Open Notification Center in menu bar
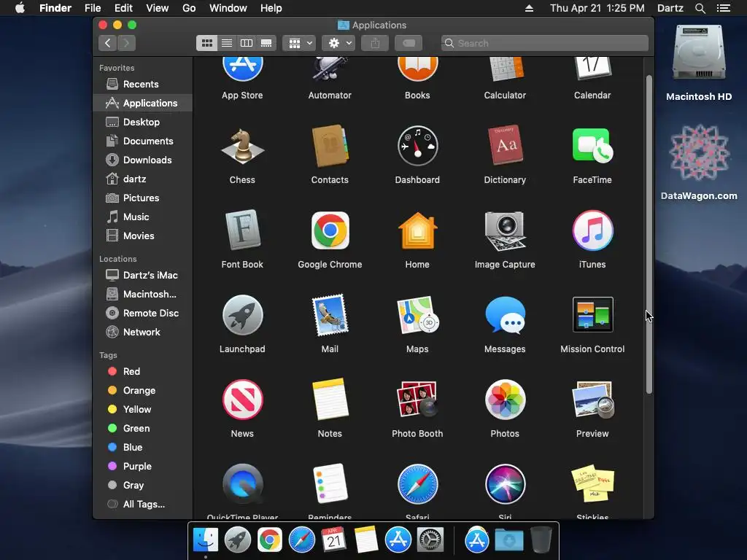 click(724, 8)
